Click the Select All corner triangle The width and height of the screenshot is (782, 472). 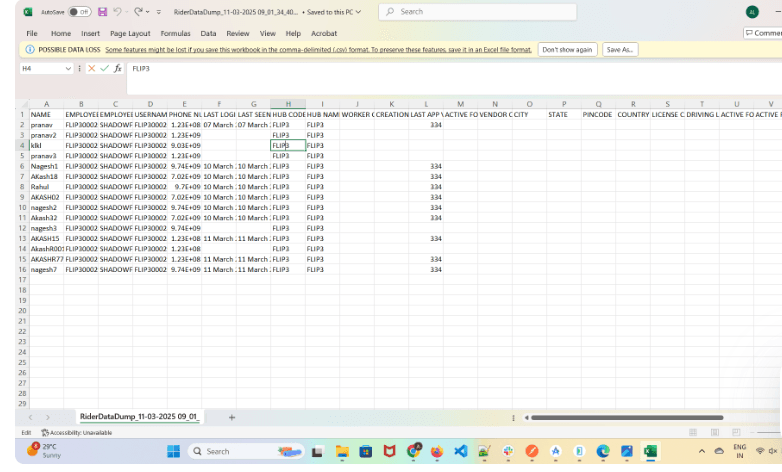pyautogui.click(x=24, y=104)
